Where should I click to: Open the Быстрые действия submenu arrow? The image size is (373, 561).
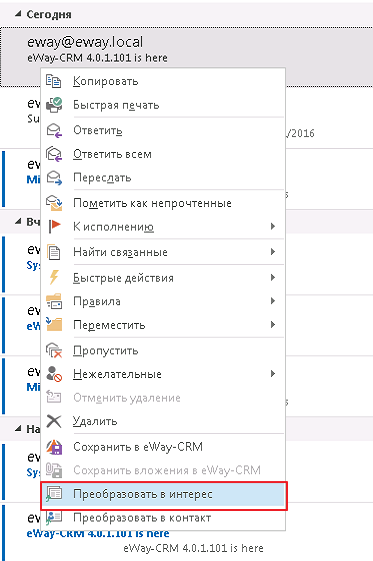(273, 278)
